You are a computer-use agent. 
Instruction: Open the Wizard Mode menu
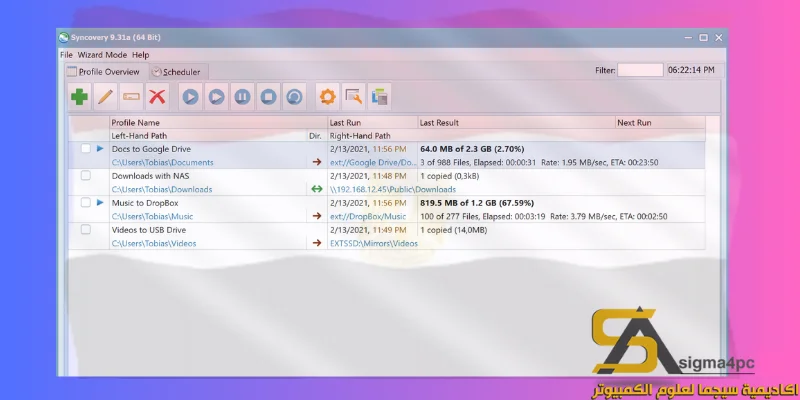tap(102, 55)
